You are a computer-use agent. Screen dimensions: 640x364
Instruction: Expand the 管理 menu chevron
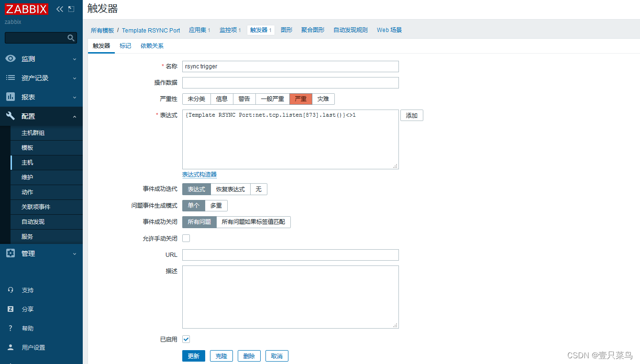coord(74,254)
